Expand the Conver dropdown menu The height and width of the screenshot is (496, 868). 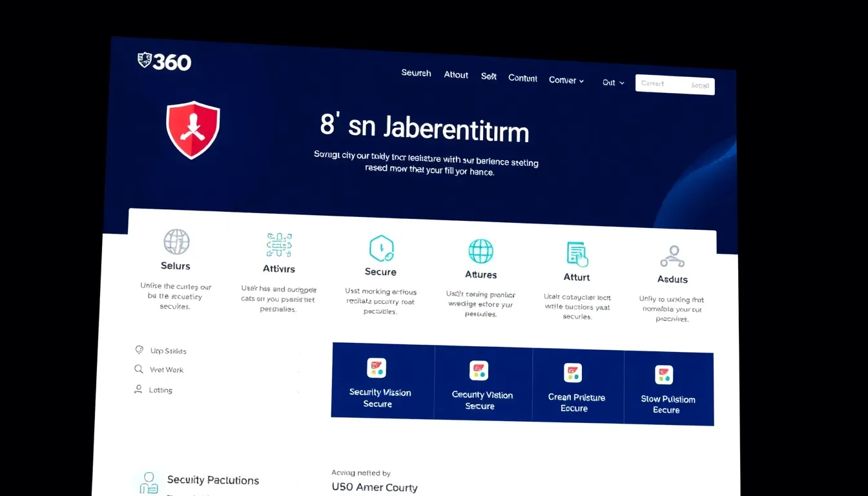[x=566, y=80]
